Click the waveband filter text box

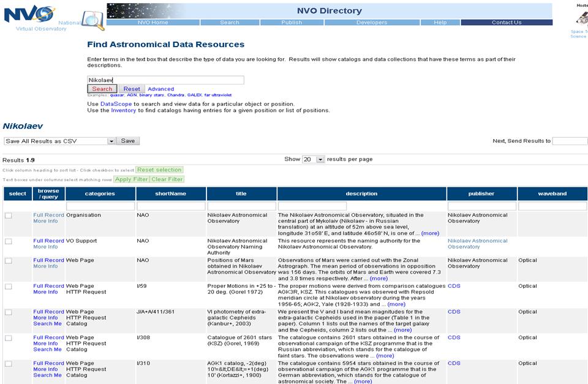[x=552, y=206]
